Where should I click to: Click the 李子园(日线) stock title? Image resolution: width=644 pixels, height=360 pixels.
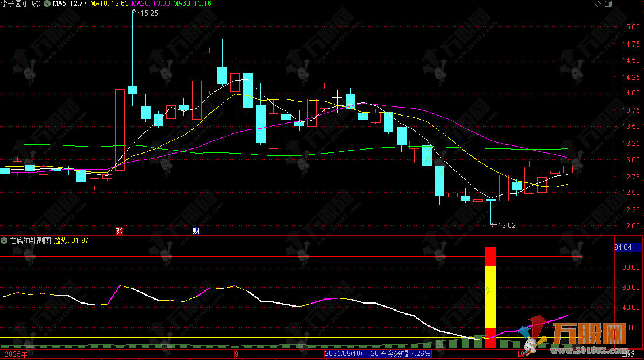(x=21, y=4)
